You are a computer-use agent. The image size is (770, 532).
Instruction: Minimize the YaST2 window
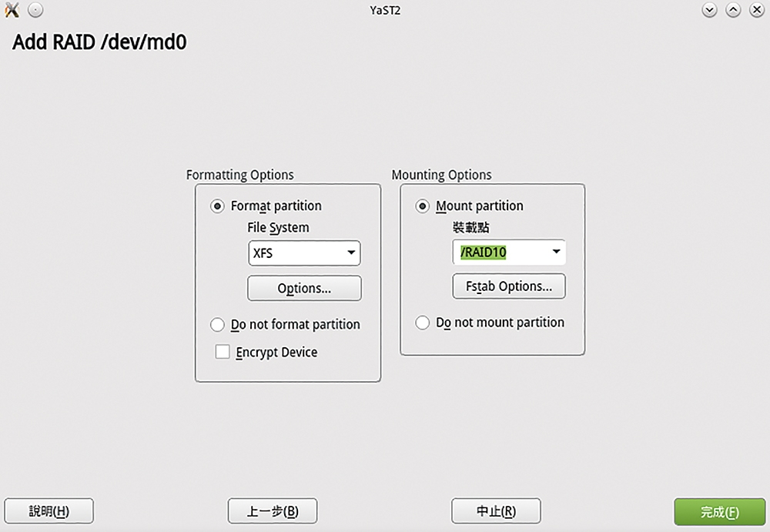pyautogui.click(x=710, y=11)
